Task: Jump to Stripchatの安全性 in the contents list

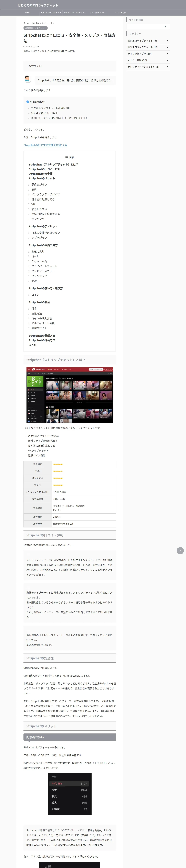Action: click(41, 174)
